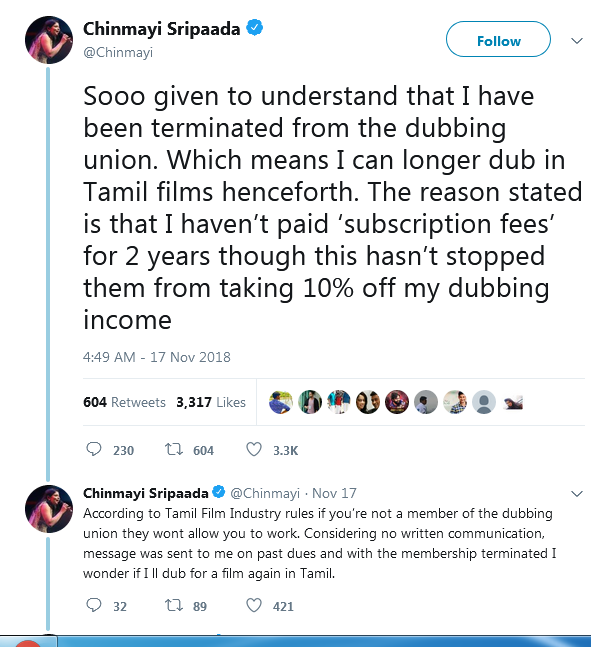The height and width of the screenshot is (647, 591).
Task: Click the reply icon showing 32 replies
Action: pyautogui.click(x=94, y=605)
